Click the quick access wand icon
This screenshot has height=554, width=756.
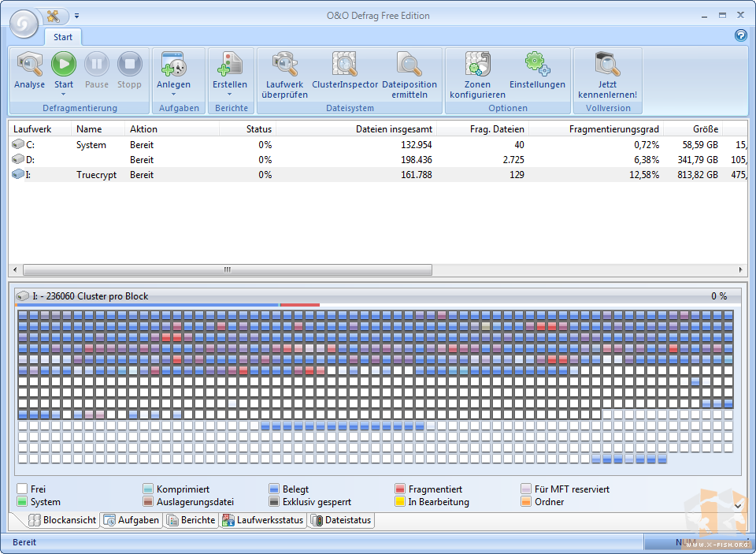(x=54, y=16)
